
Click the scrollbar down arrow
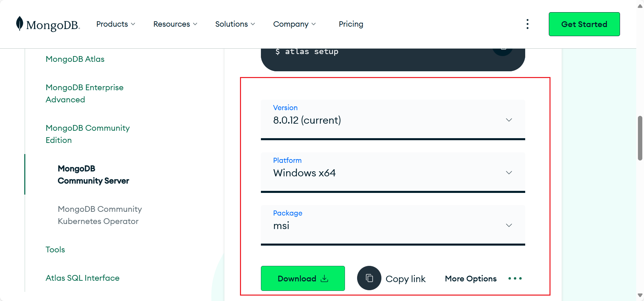[640, 295]
